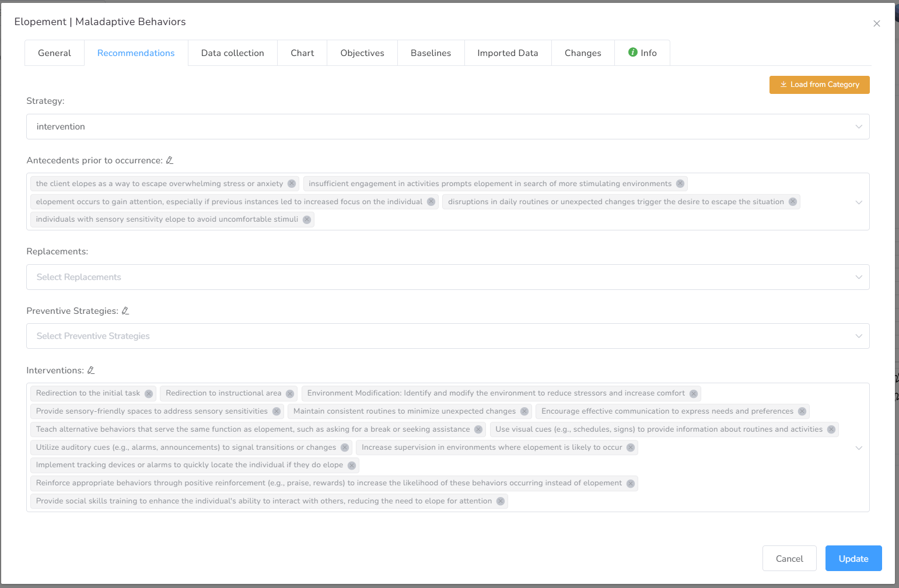
Task: Expand the Select Replacements dropdown
Action: click(447, 277)
